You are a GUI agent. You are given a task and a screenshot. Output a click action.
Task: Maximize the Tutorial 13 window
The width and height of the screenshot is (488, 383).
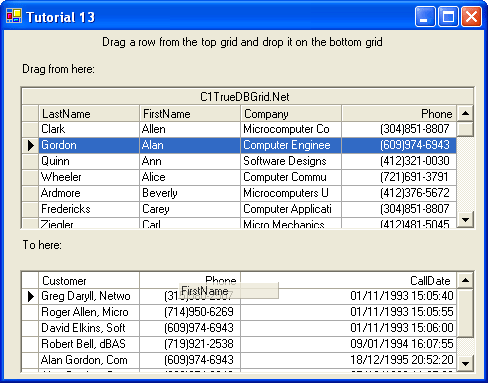pos(448,16)
